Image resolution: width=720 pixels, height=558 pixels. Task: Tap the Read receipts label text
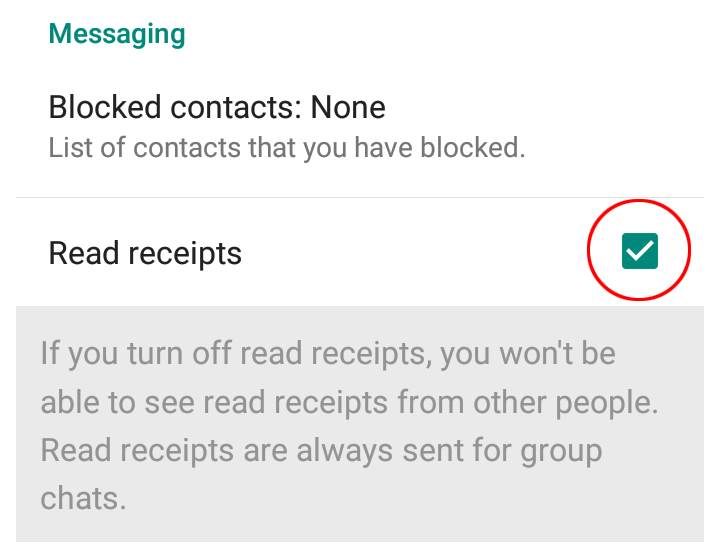click(145, 254)
